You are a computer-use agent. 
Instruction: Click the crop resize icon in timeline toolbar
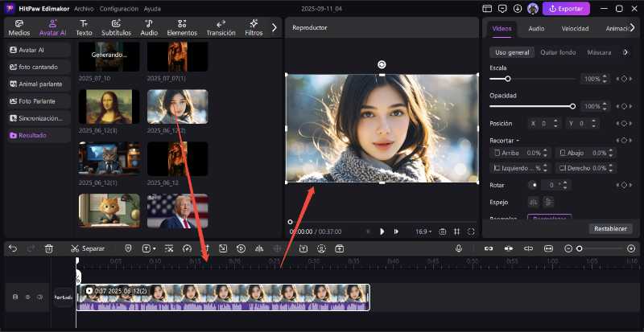[223, 248]
